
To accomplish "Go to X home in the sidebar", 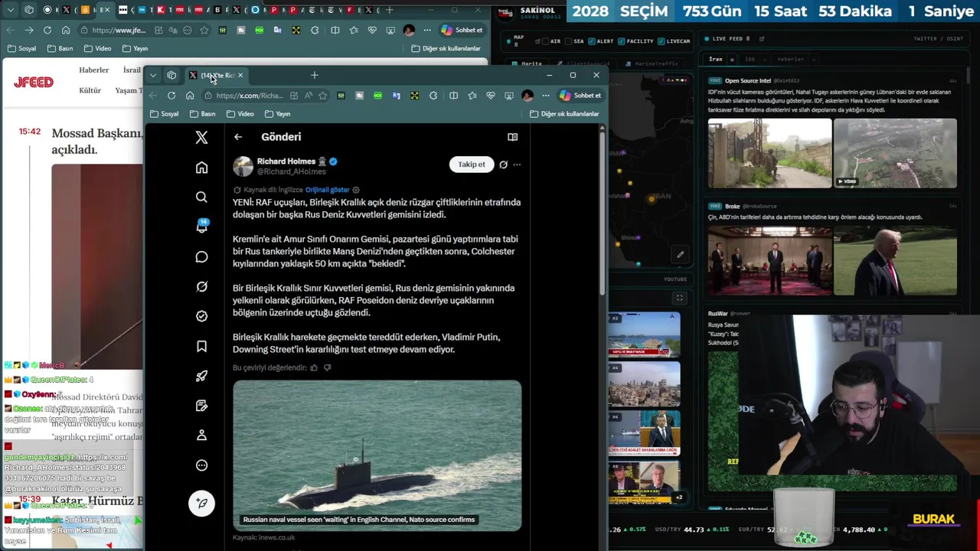I will click(201, 168).
